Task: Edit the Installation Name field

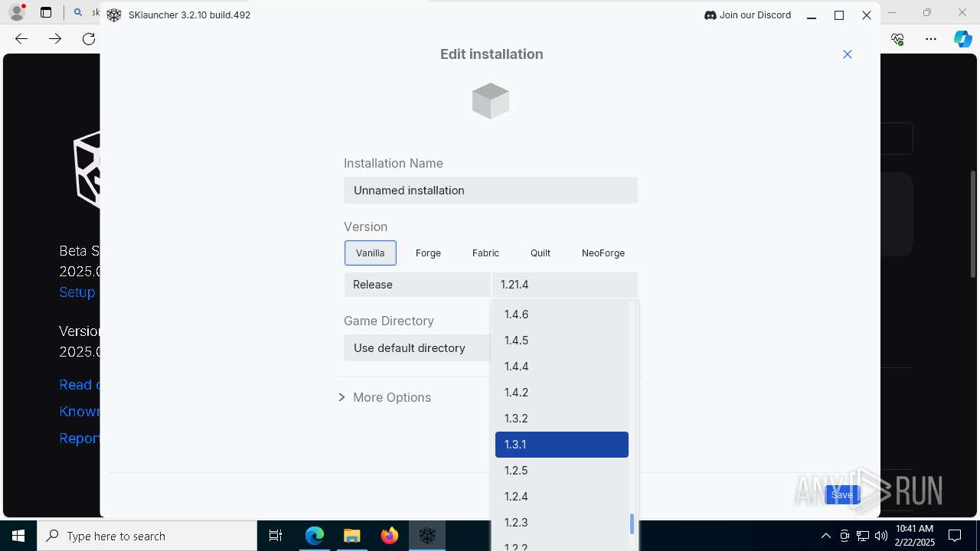Action: (x=491, y=191)
